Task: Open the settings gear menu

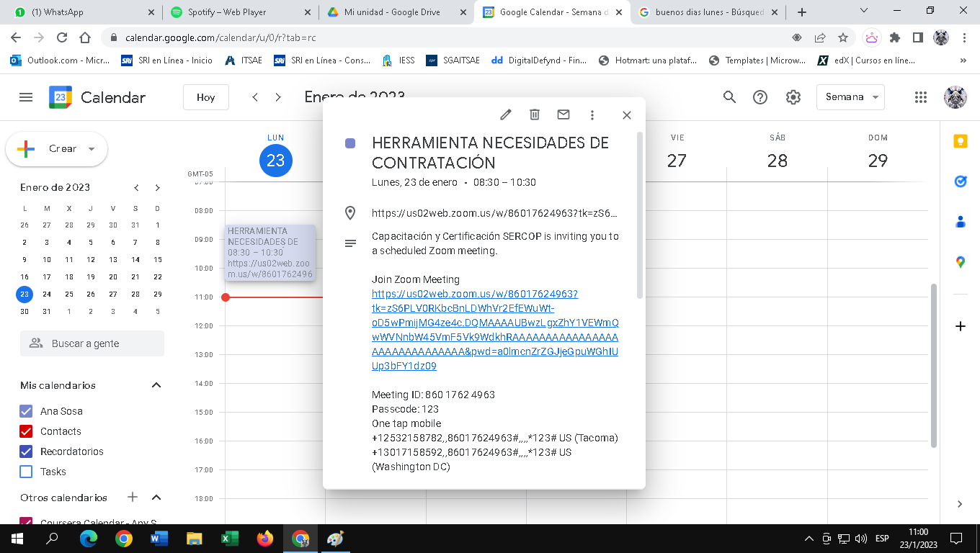Action: point(793,97)
